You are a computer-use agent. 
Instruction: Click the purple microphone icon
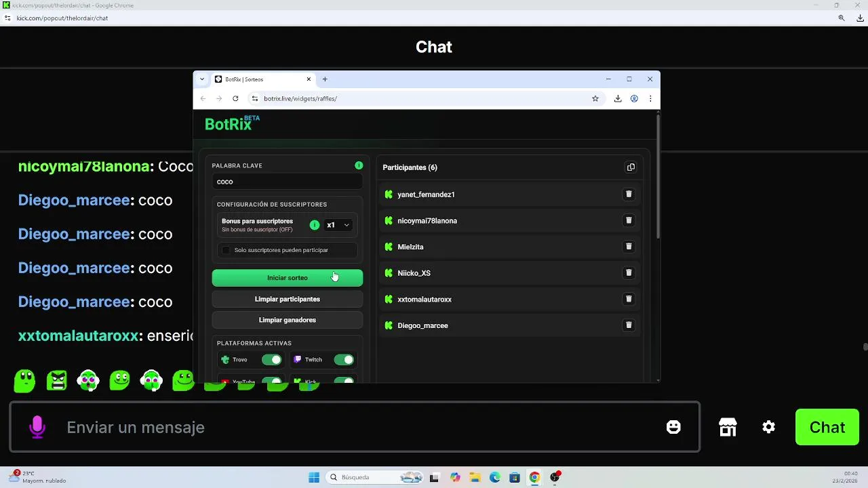[37, 427]
